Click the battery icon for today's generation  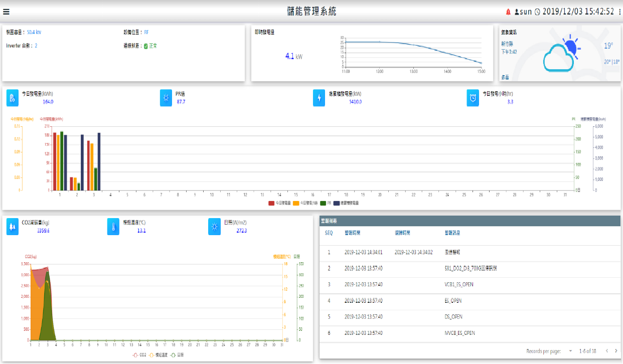point(13,98)
